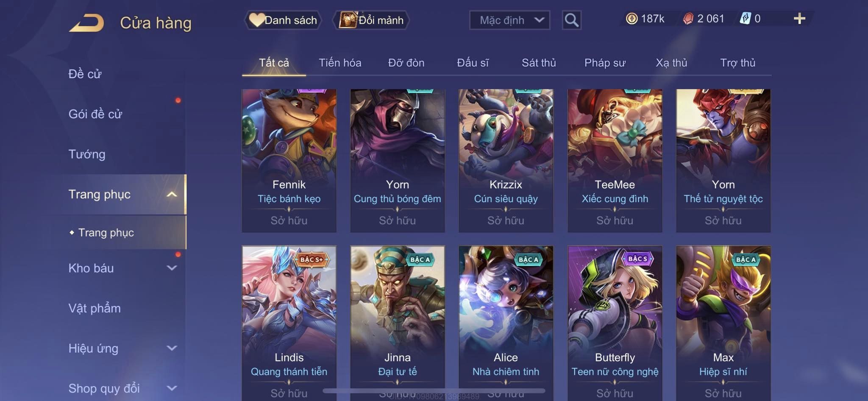Viewport: 868px width, 401px height.
Task: Select Lindis Quang thánh tiễn skin card
Action: 289,323
